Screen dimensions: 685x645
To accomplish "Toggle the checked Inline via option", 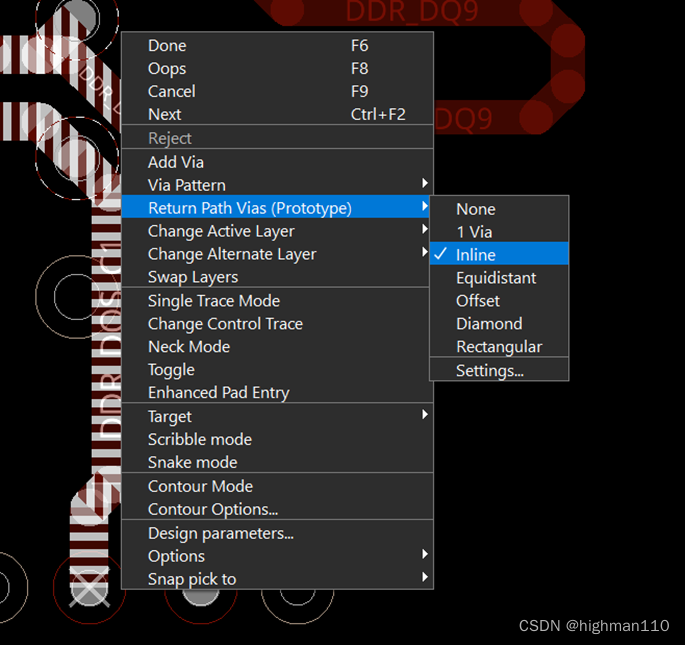I will tap(476, 255).
